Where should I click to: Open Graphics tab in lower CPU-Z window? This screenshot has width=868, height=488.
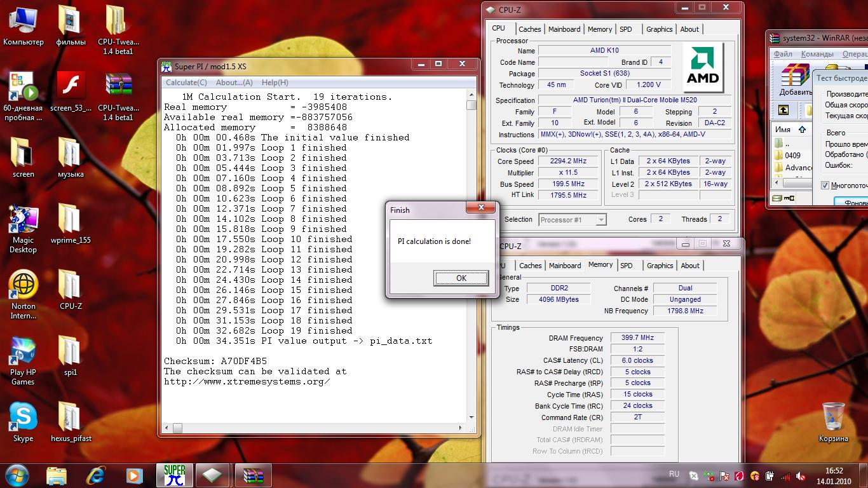pos(660,266)
